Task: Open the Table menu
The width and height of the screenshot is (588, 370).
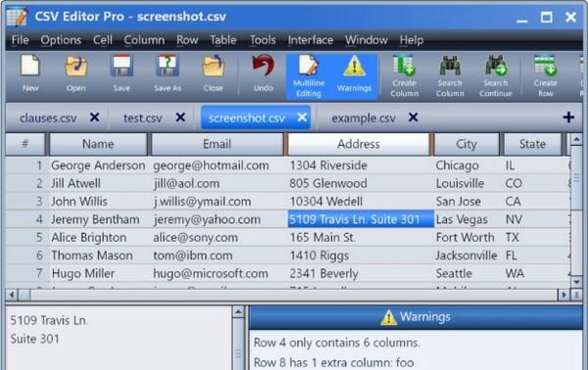Action: point(223,40)
